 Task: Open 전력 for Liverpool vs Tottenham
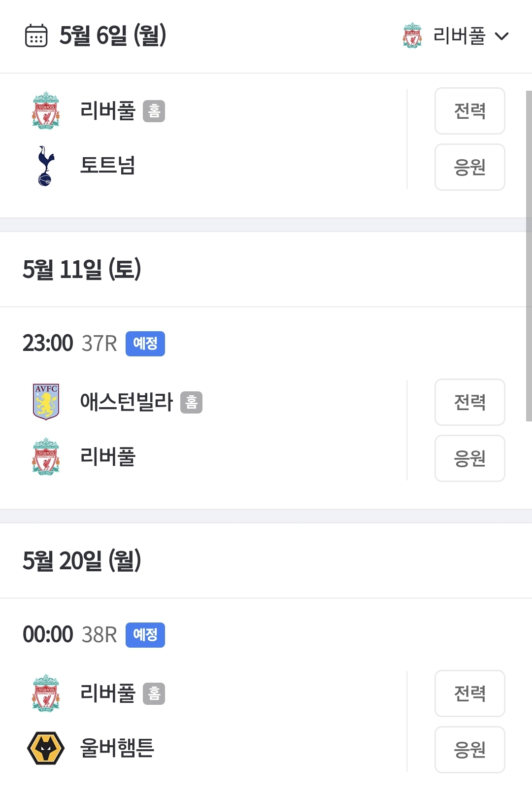[469, 111]
